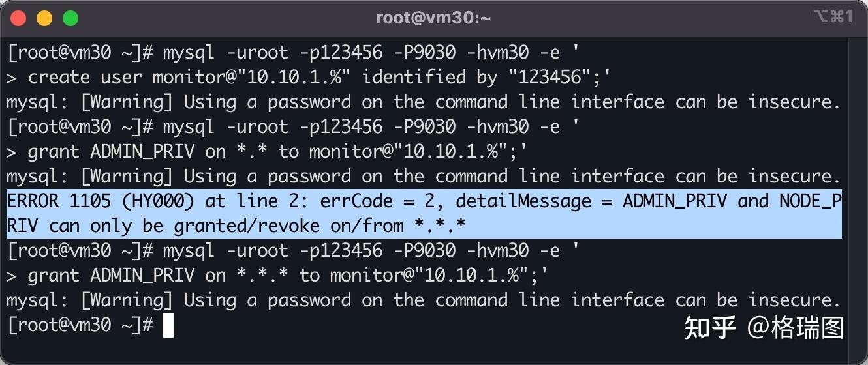
Task: Click the 知乎 @格瑞图 watermark
Action: 764,328
